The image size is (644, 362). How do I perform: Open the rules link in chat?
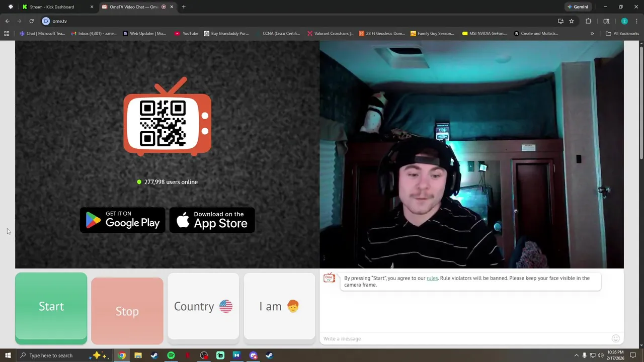432,278
